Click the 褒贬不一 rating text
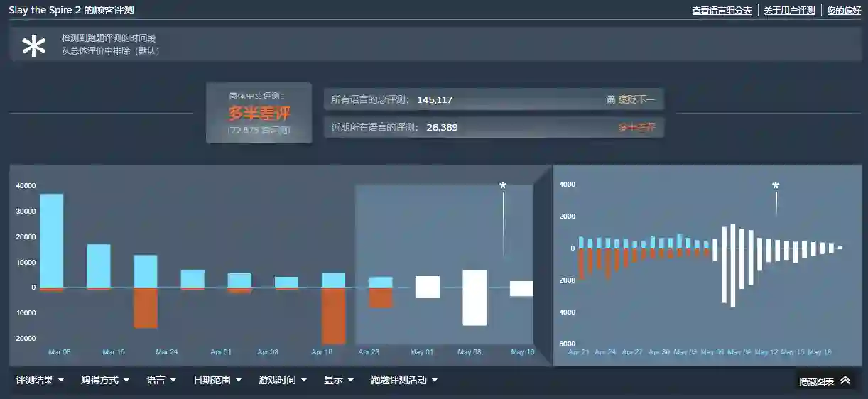 click(x=636, y=100)
